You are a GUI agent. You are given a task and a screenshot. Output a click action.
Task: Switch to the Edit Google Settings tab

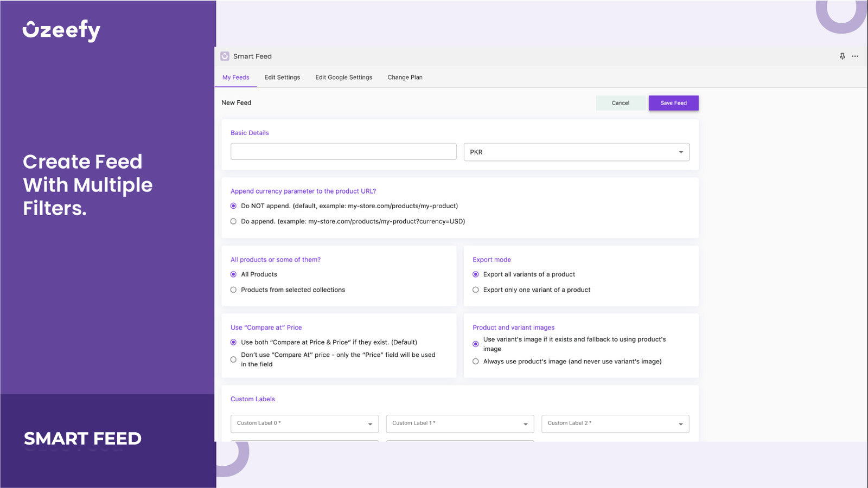(343, 77)
